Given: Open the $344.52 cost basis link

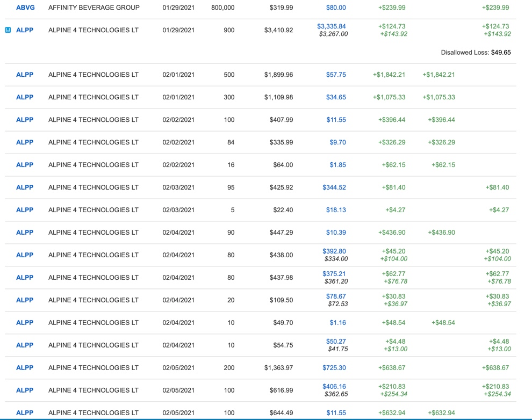Looking at the screenshot, I should coord(334,187).
